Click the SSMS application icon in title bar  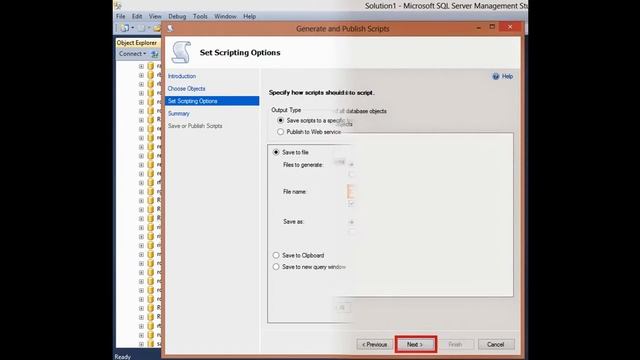tap(118, 6)
